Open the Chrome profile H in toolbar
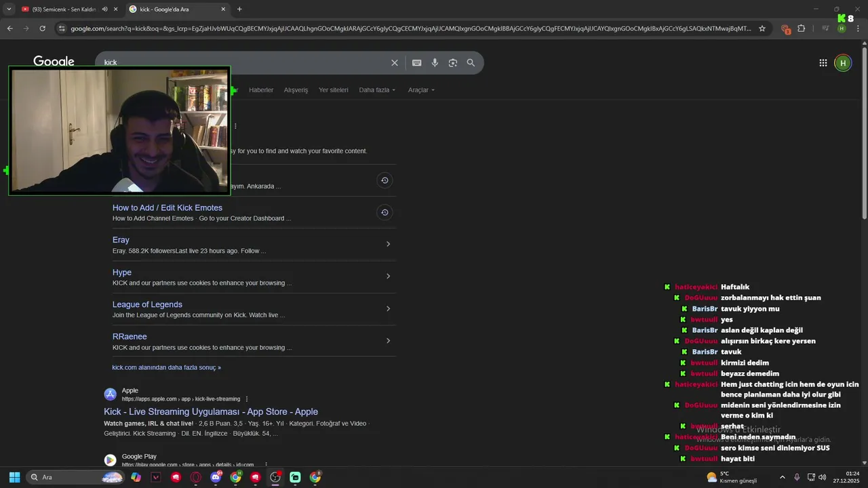The image size is (868, 488). [x=842, y=28]
